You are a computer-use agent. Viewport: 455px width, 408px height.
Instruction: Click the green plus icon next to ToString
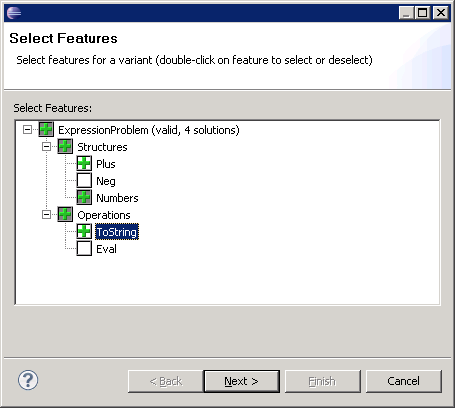coord(84,231)
